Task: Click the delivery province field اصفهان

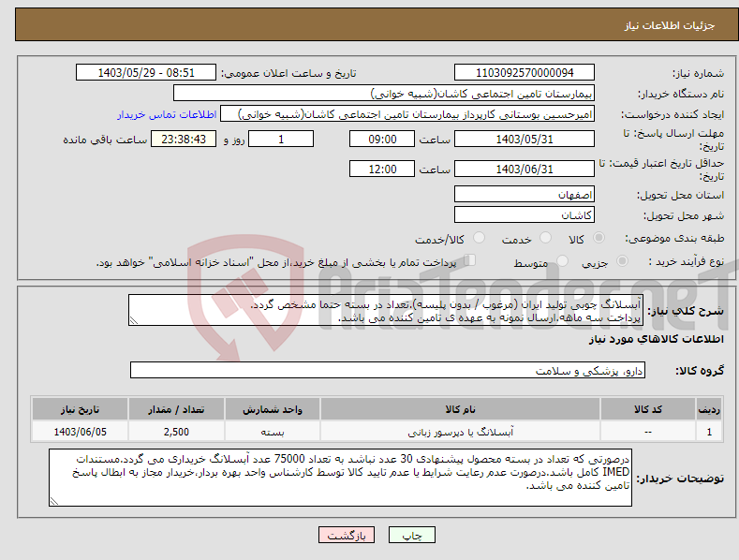Action: click(x=525, y=194)
